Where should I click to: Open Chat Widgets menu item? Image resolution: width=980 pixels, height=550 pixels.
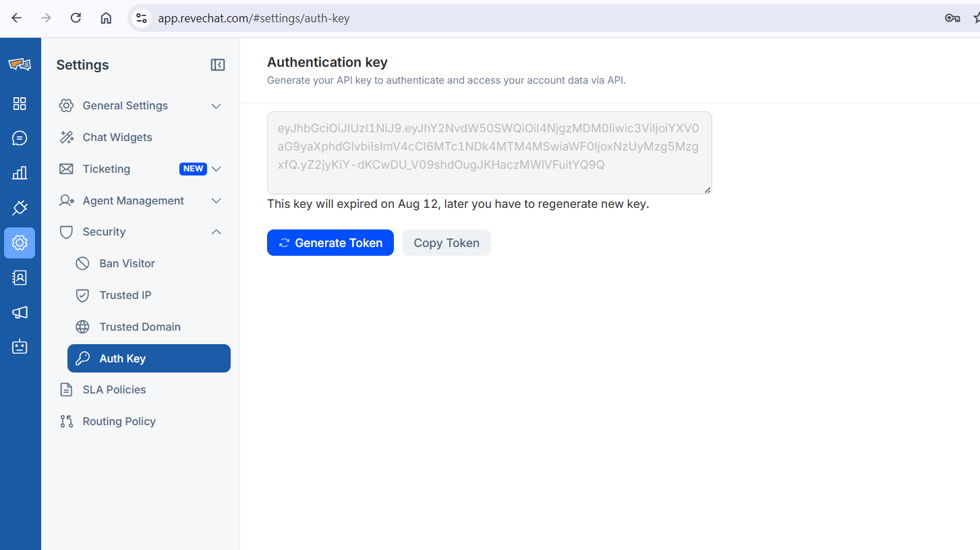[x=140, y=137]
